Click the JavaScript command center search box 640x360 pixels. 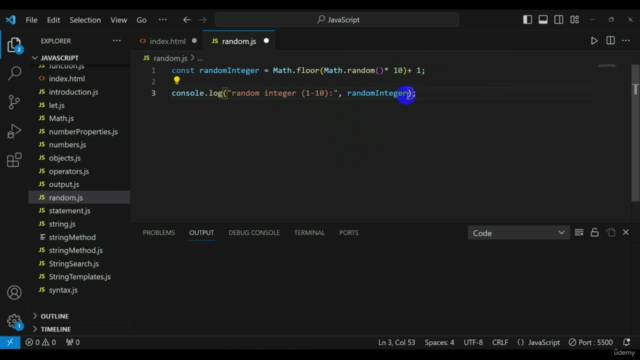pos(337,20)
